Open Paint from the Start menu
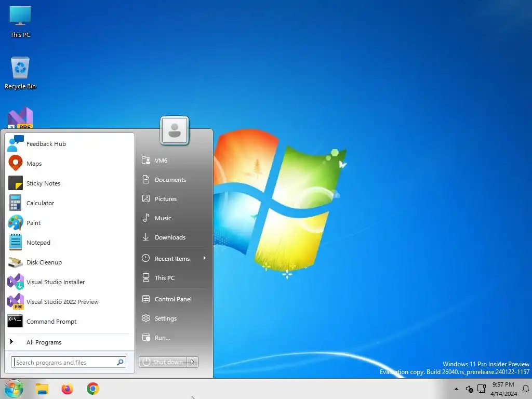Viewport: 532px width, 399px height. point(69,222)
